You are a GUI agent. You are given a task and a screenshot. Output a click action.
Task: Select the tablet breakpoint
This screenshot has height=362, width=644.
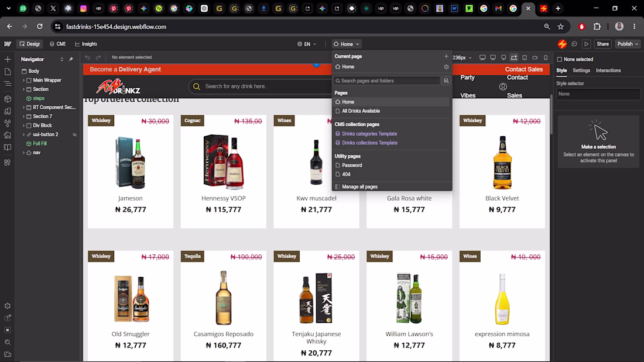pos(525,57)
